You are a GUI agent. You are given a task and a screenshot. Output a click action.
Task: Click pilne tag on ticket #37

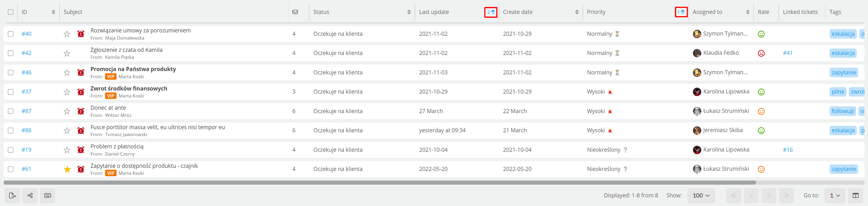[x=838, y=92]
